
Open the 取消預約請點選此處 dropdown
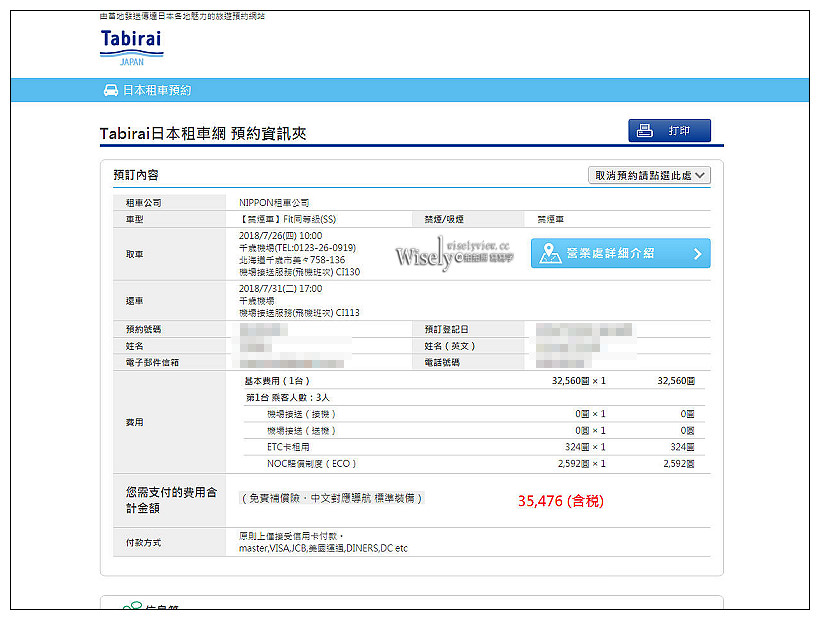650,175
